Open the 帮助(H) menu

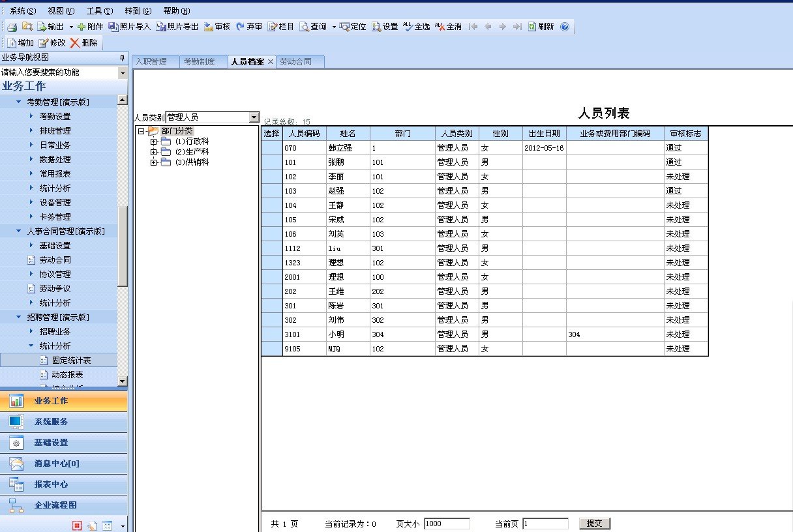[177, 11]
